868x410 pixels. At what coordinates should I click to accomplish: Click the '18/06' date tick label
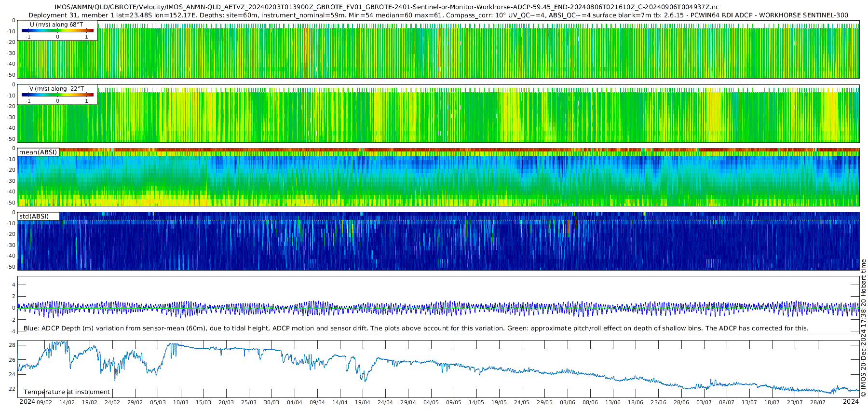pos(636,402)
